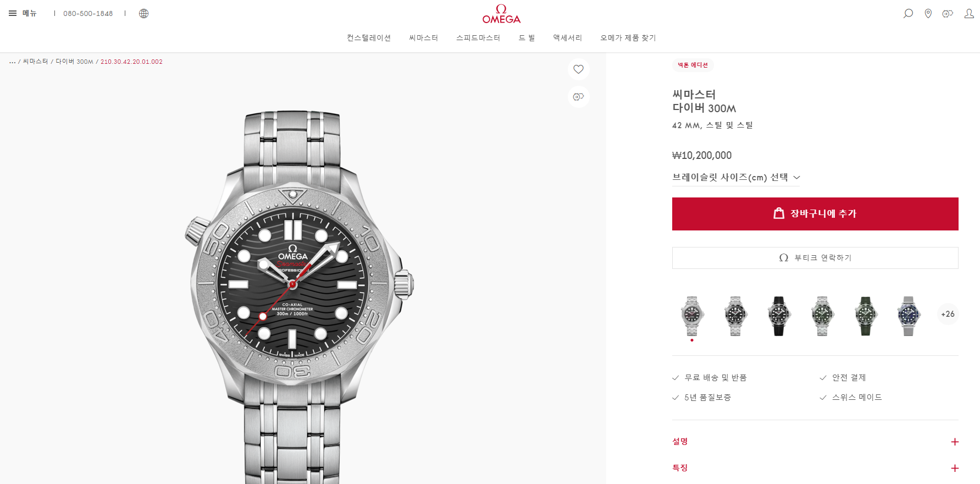This screenshot has width=980, height=484.
Task: Click the 다이버 300M breadcrumb link
Action: click(x=75, y=62)
